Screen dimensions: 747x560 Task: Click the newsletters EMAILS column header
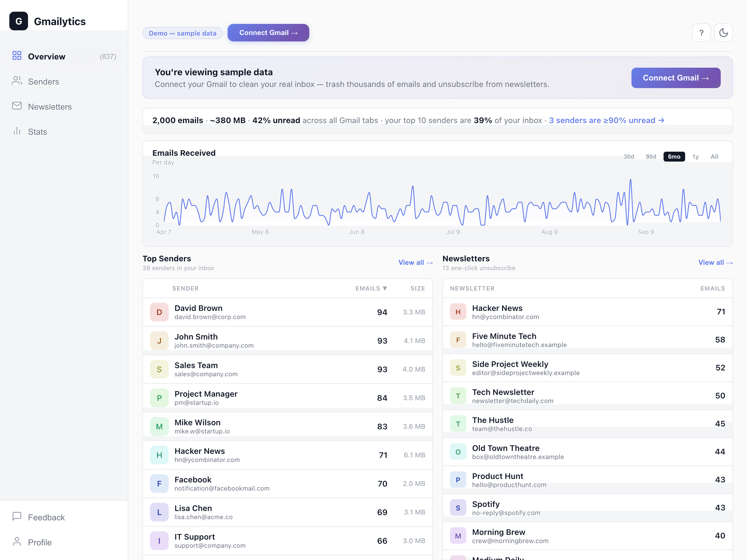click(x=713, y=288)
